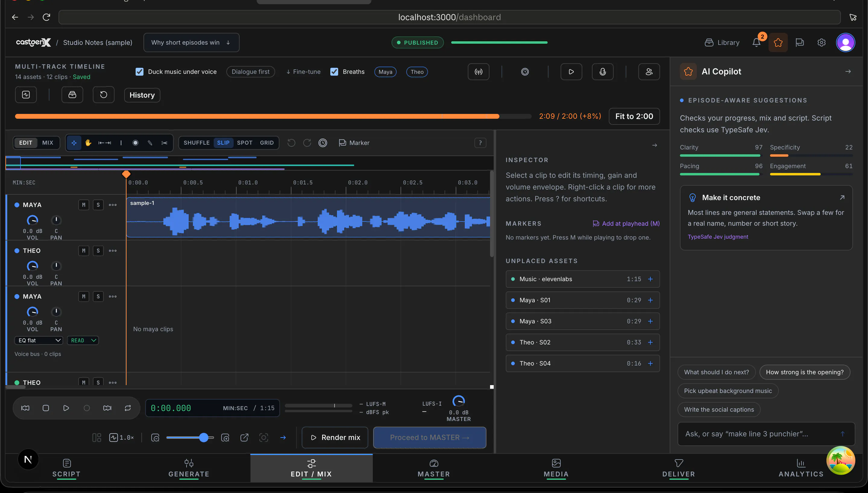Click the timeline zoom slider handle

click(x=203, y=438)
